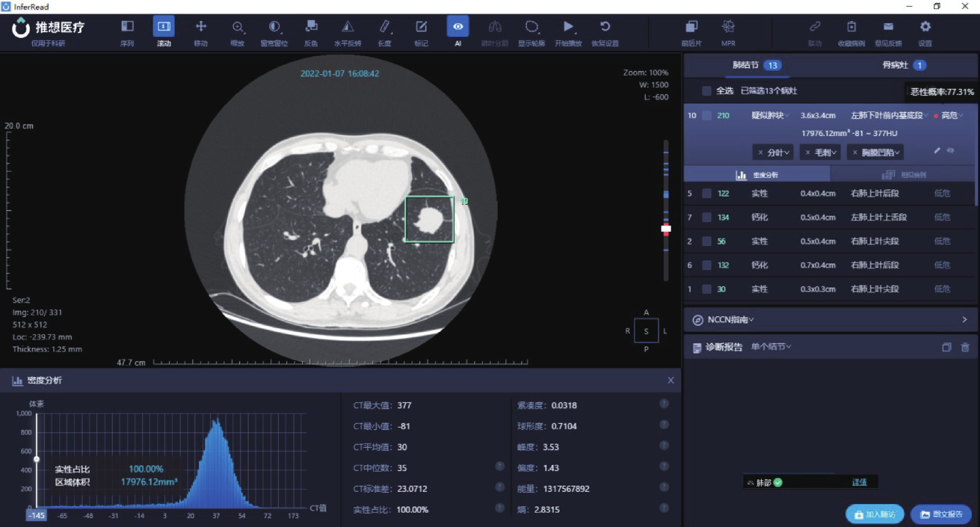Viewport: 980px width, 527px height.
Task: Check the box for nodule 7 row
Action: (706, 217)
